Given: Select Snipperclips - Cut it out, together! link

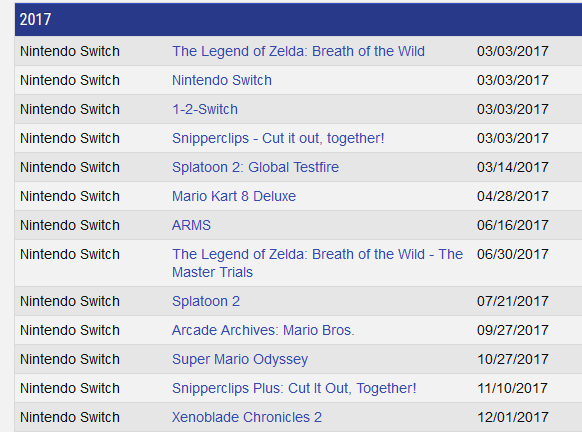Looking at the screenshot, I should click(278, 138).
